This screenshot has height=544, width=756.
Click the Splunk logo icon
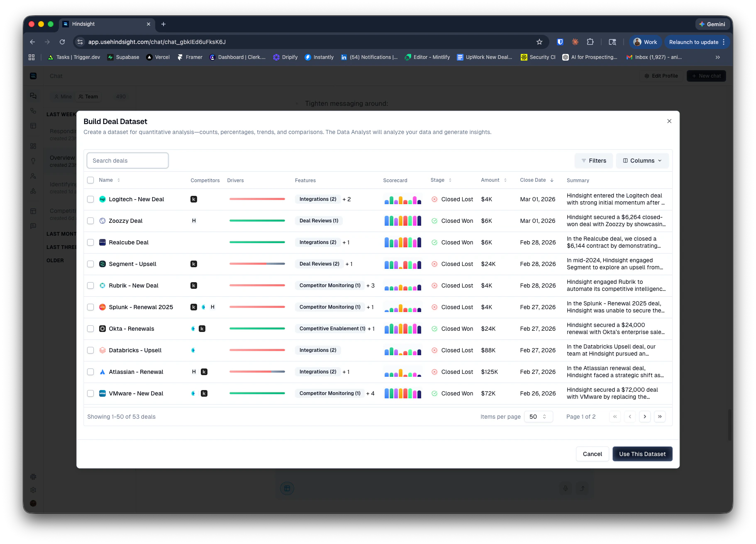102,307
